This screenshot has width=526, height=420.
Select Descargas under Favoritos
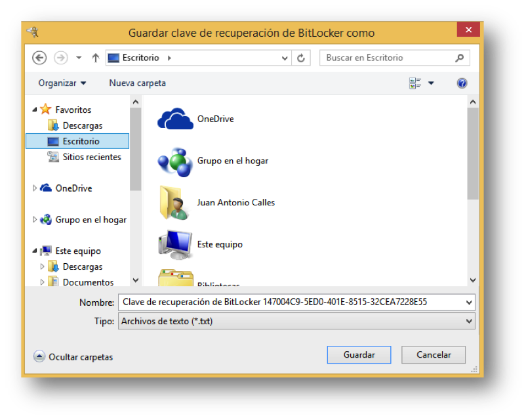[x=83, y=125]
